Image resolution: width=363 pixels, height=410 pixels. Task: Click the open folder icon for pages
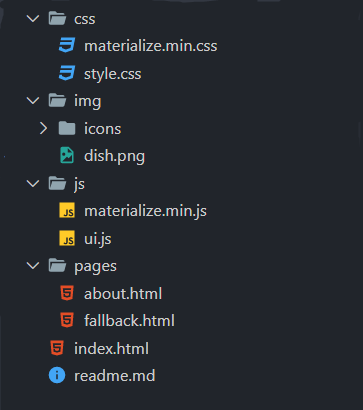[57, 266]
